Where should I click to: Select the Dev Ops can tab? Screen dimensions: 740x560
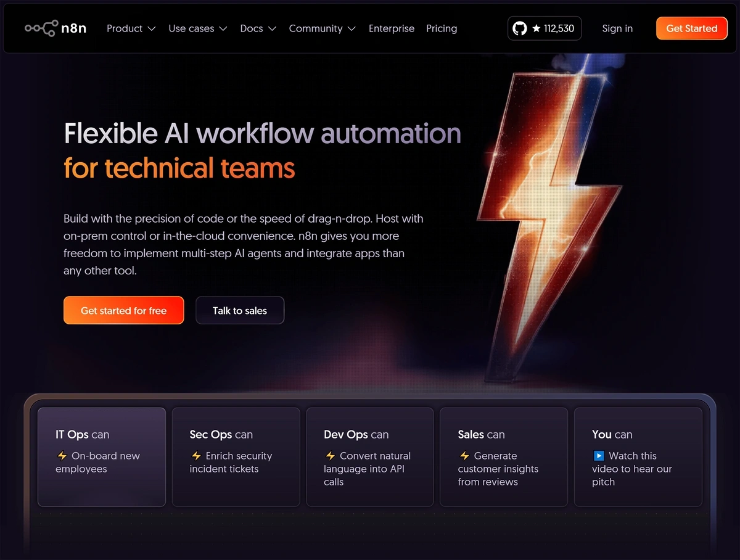click(x=370, y=457)
